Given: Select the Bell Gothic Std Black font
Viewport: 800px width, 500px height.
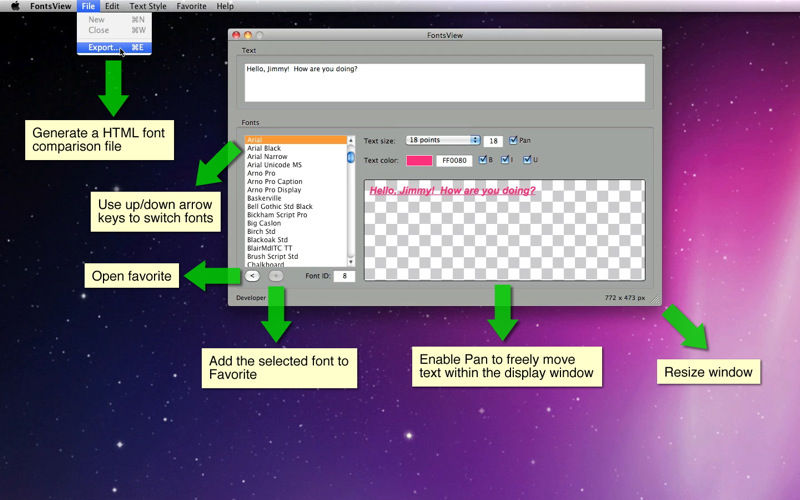Looking at the screenshot, I should coord(295,207).
